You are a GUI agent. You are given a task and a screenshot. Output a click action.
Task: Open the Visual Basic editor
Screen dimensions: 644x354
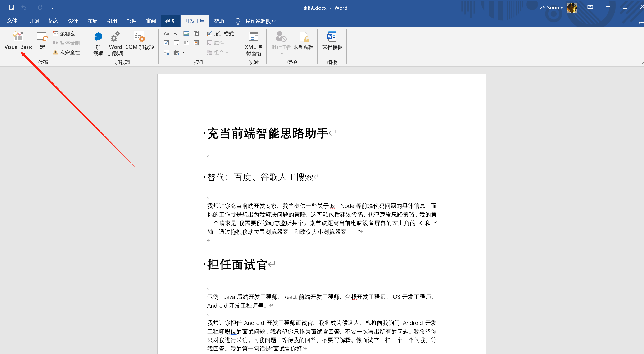pyautogui.click(x=18, y=40)
